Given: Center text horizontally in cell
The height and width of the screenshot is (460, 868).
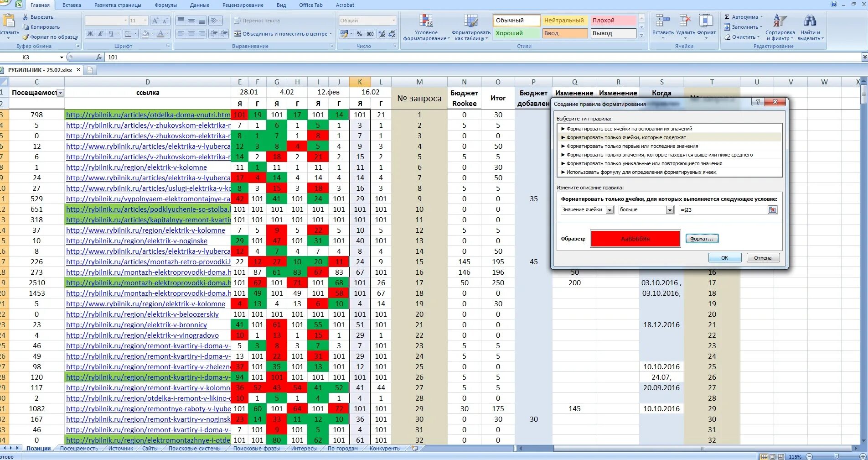Looking at the screenshot, I should click(x=191, y=34).
